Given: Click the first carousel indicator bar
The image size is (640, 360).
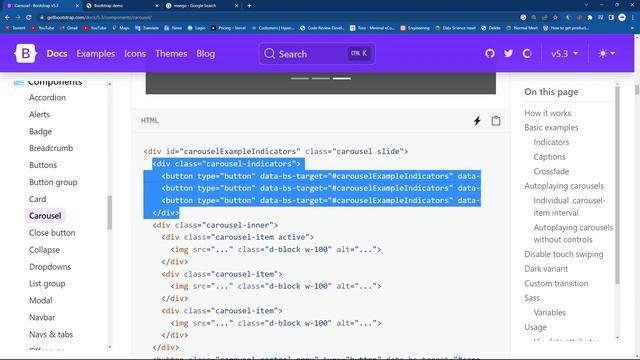Looking at the screenshot, I should coord(300,78).
